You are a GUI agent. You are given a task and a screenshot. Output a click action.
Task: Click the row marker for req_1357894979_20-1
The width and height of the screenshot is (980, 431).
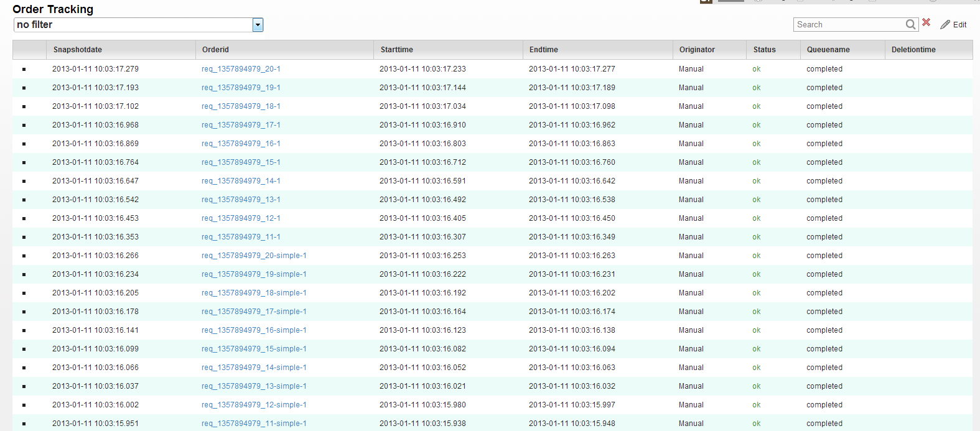pyautogui.click(x=24, y=70)
